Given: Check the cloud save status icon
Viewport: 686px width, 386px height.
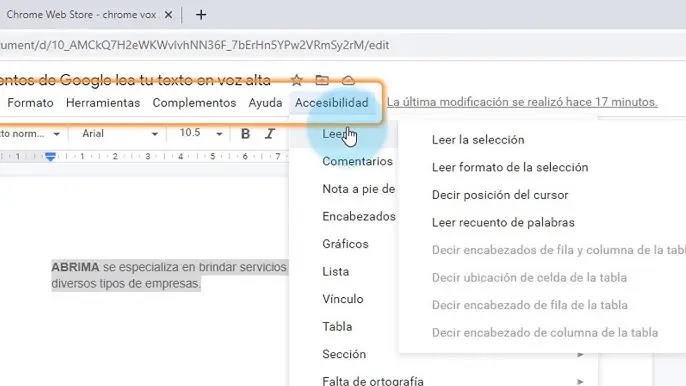Looking at the screenshot, I should tap(348, 80).
